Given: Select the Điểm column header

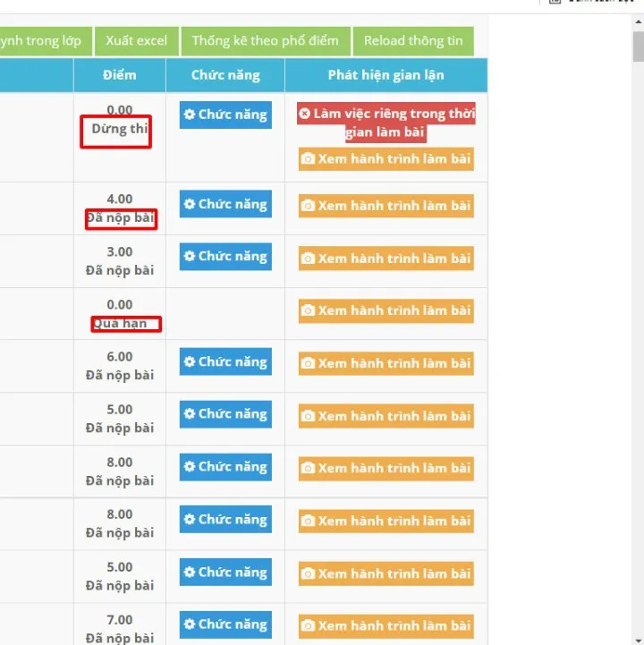Looking at the screenshot, I should point(119,75).
